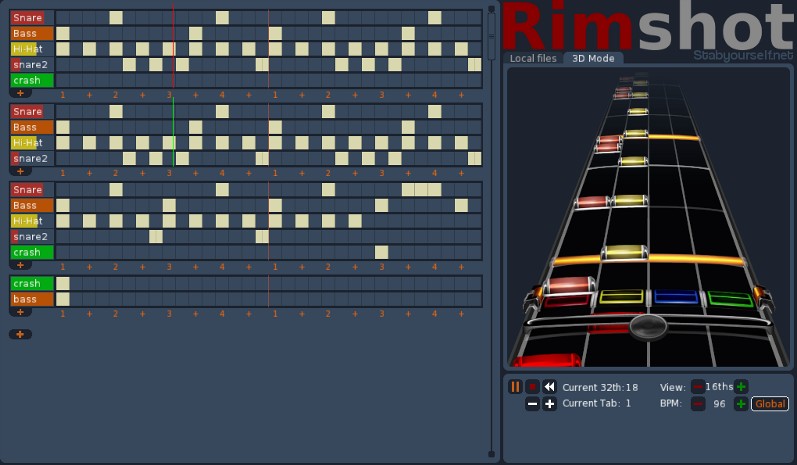The image size is (797, 465).
Task: Raise the BPM with the green plus
Action: pyautogui.click(x=741, y=404)
